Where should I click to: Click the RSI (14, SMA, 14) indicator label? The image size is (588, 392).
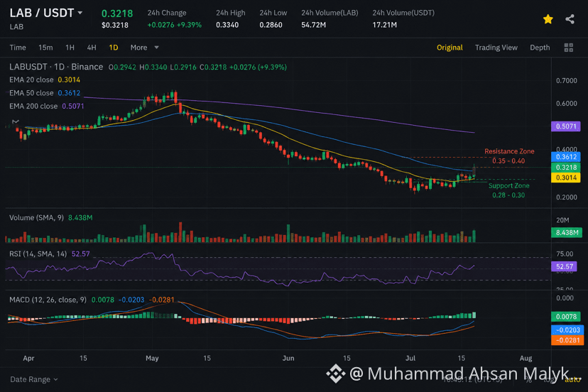[x=38, y=254]
